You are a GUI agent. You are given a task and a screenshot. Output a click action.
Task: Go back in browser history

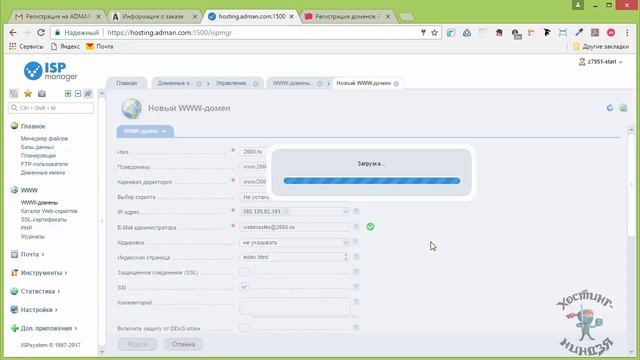point(13,33)
